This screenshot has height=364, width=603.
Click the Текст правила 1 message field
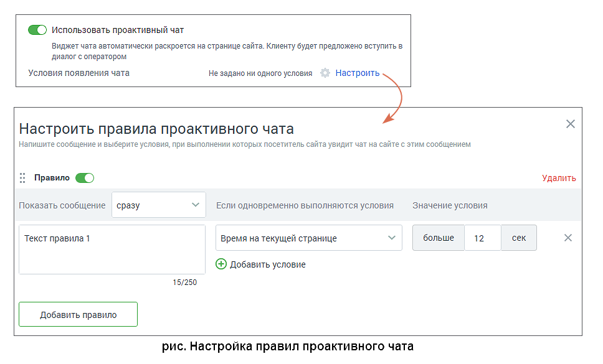(112, 250)
